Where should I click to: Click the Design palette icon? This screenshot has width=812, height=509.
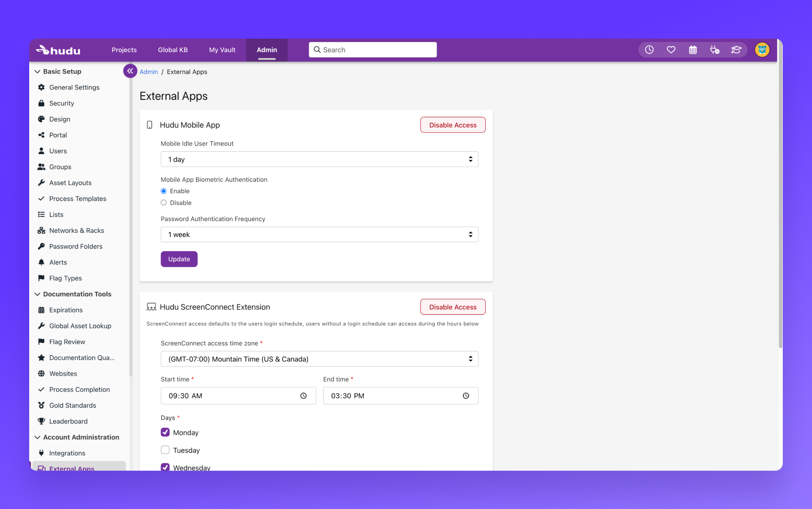click(x=41, y=119)
